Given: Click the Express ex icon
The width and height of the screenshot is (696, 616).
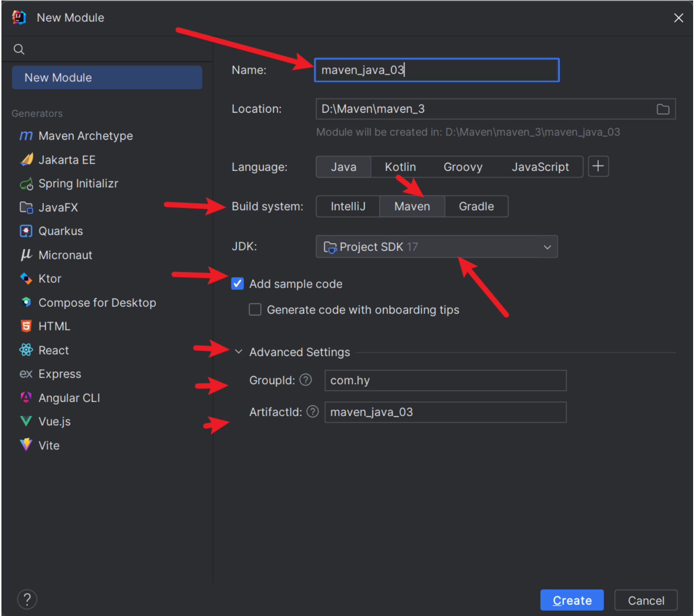Looking at the screenshot, I should [26, 374].
